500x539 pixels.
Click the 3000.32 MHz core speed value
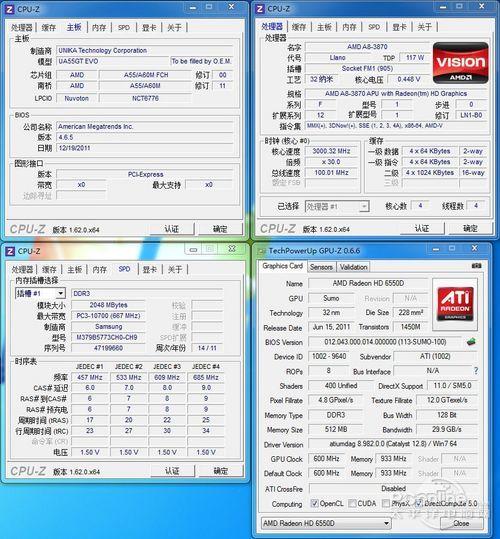[x=331, y=151]
